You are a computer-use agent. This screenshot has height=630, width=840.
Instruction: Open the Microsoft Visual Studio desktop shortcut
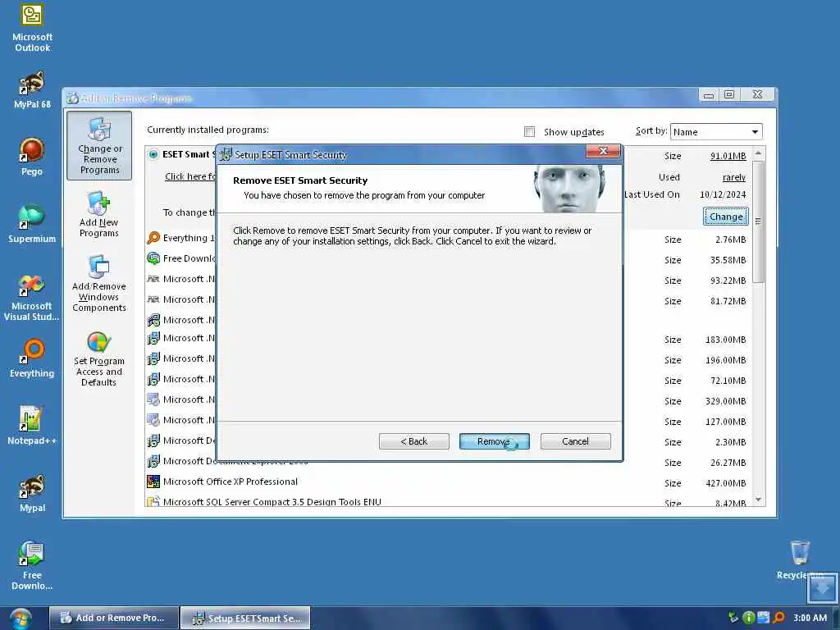click(x=32, y=297)
